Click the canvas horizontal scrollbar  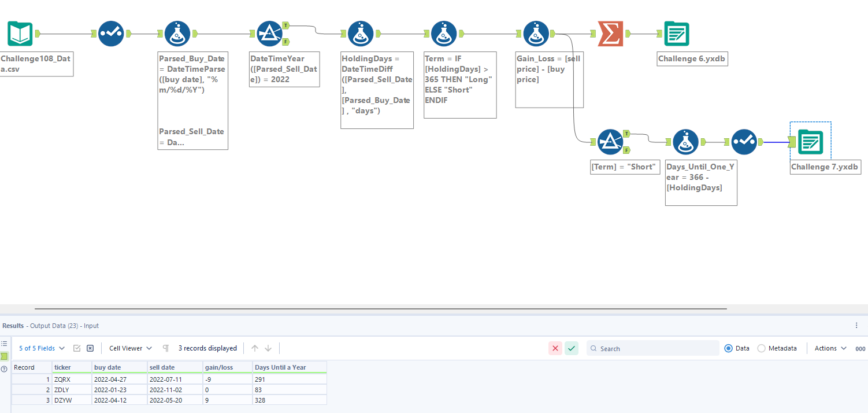click(380, 309)
